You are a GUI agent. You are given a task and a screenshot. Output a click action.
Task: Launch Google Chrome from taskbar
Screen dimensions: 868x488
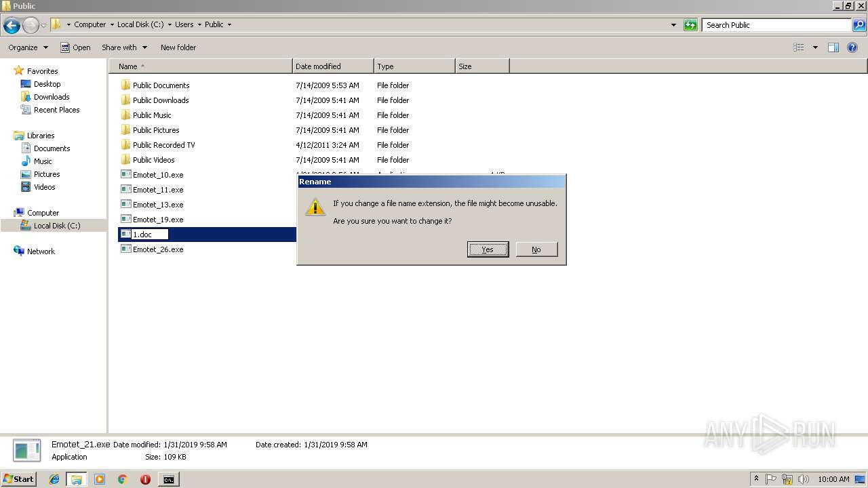[x=123, y=479]
